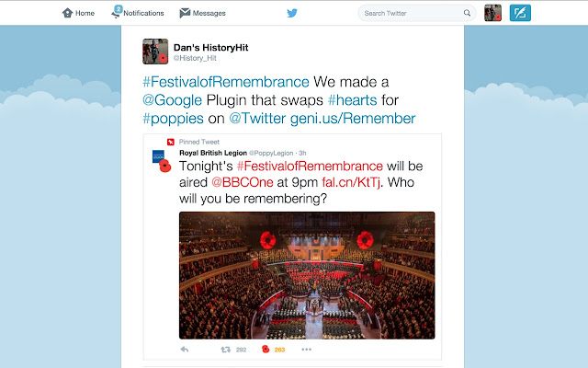588x368 pixels.
Task: View the Royal Albert Hall festival photo
Action: (307, 275)
